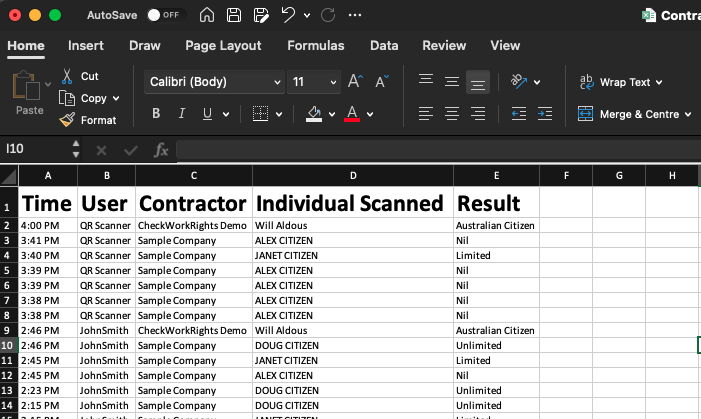
Task: Click the Increase font size icon
Action: coord(355,81)
